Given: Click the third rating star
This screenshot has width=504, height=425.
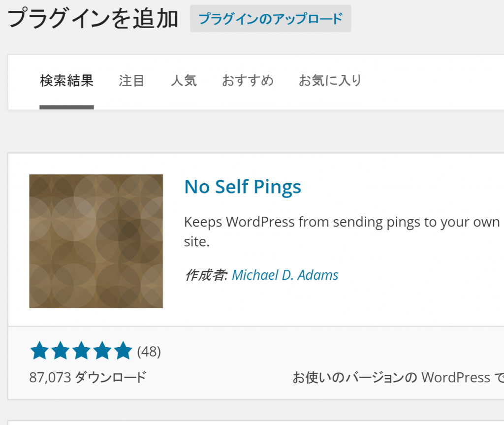Looking at the screenshot, I should coord(82,351).
